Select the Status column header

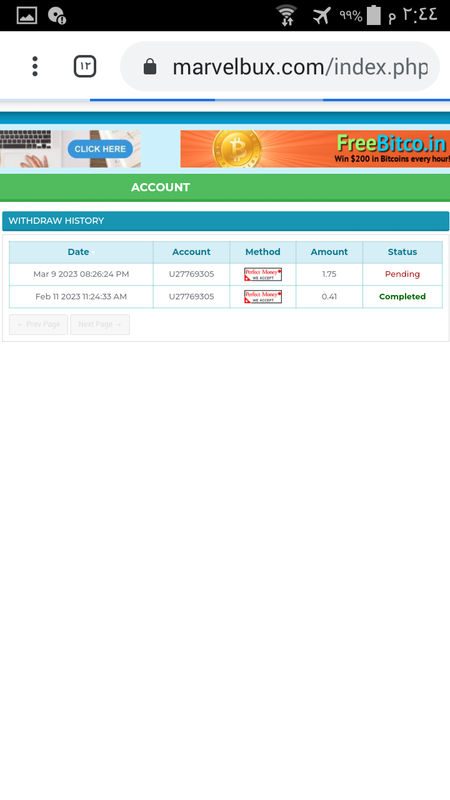tap(402, 252)
